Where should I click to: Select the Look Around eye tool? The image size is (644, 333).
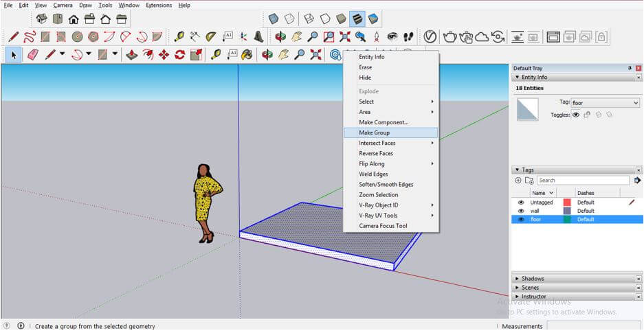[392, 37]
